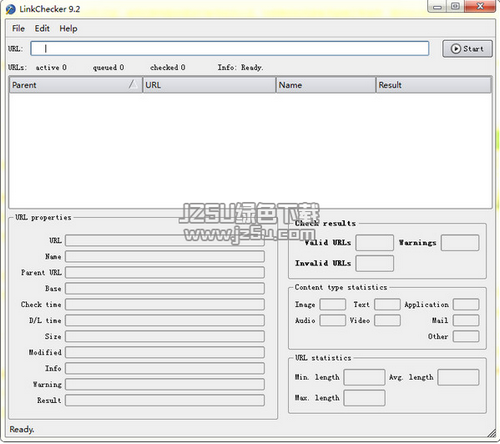Click the Warning properties field
The width and height of the screenshot is (500, 444).
click(x=165, y=384)
